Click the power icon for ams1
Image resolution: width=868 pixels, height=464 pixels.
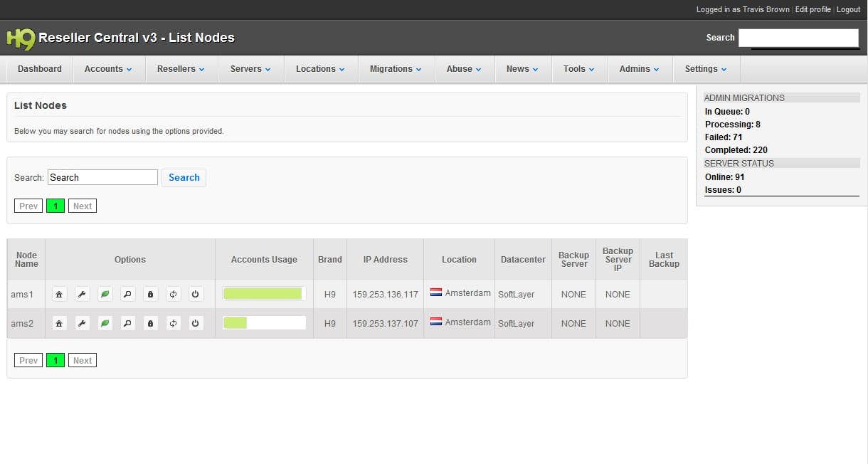click(196, 294)
